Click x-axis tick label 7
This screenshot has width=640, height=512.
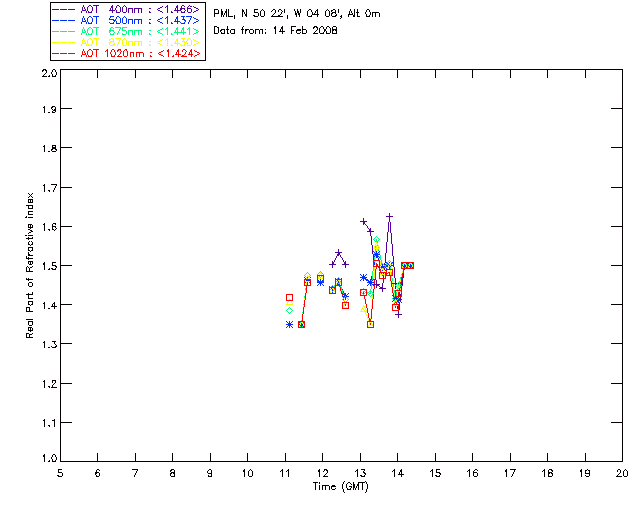(x=135, y=474)
